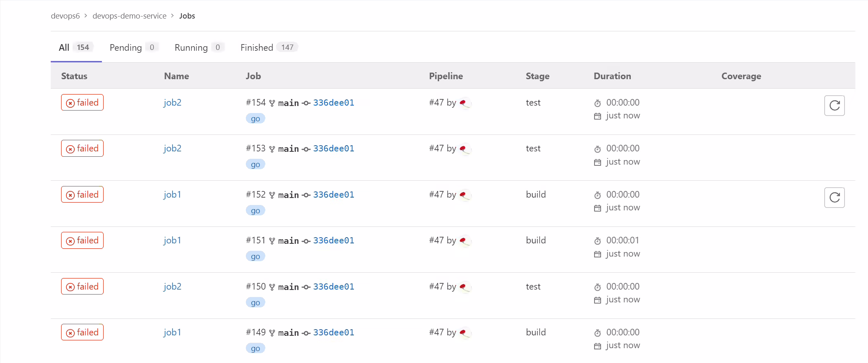Open job1 link in the #152 row

tap(172, 194)
